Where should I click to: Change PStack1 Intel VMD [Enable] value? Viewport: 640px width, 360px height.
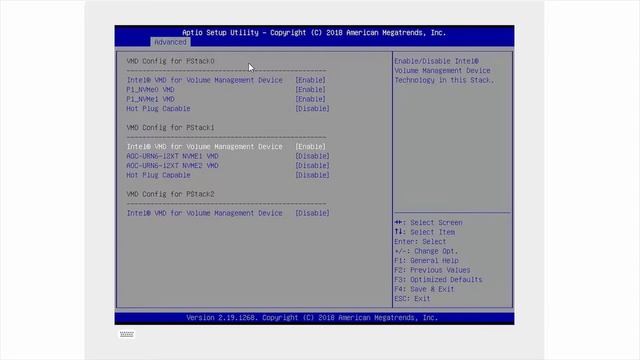310,147
